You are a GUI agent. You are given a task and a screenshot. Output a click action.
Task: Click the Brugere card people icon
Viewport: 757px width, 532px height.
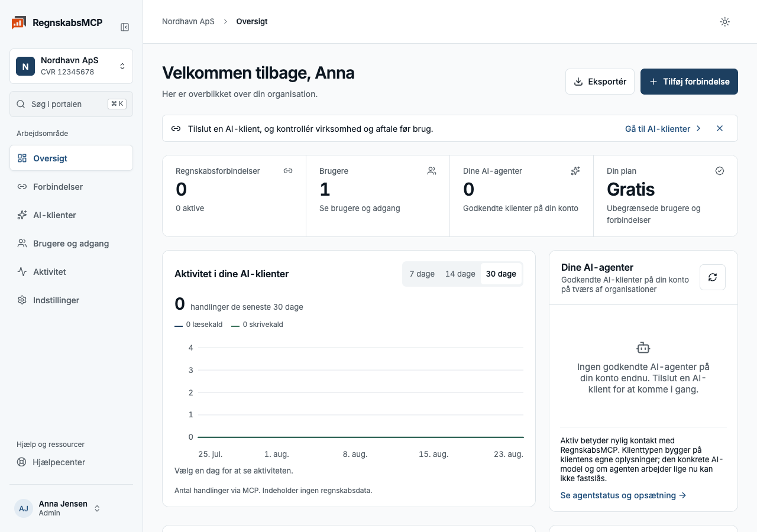point(432,171)
